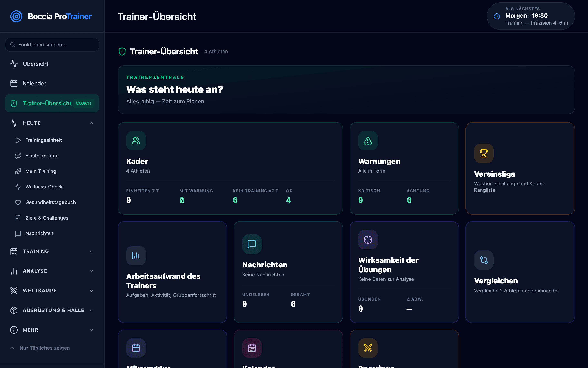
Task: Expand the AUSRÜSTUNG & HALLE section
Action: pyautogui.click(x=52, y=310)
